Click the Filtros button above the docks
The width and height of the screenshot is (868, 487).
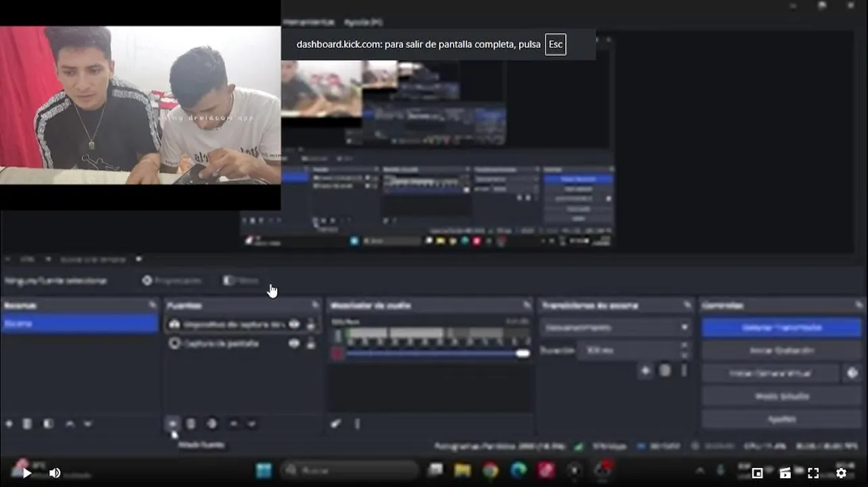(241, 280)
